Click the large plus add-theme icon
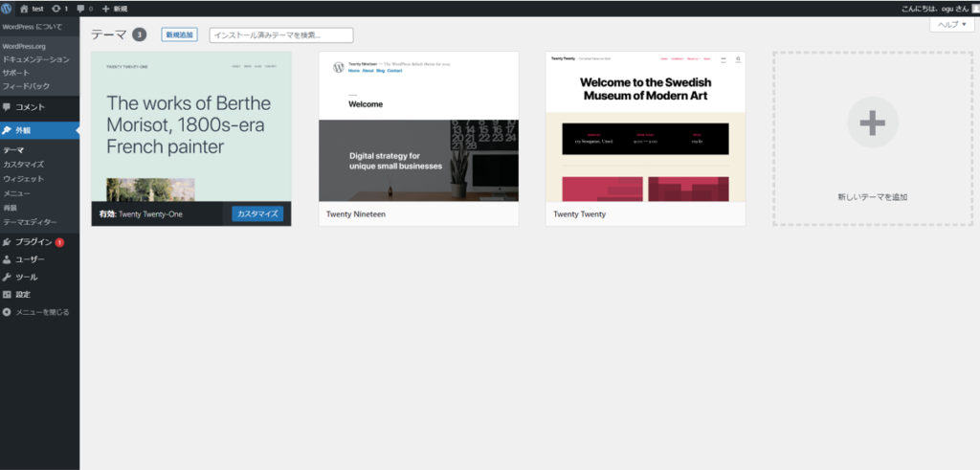 [873, 123]
